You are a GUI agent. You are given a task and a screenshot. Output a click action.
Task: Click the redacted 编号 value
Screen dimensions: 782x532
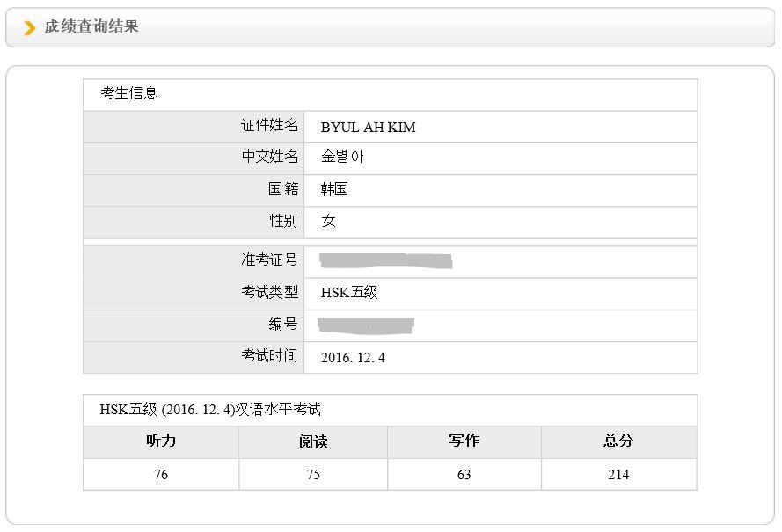366,324
